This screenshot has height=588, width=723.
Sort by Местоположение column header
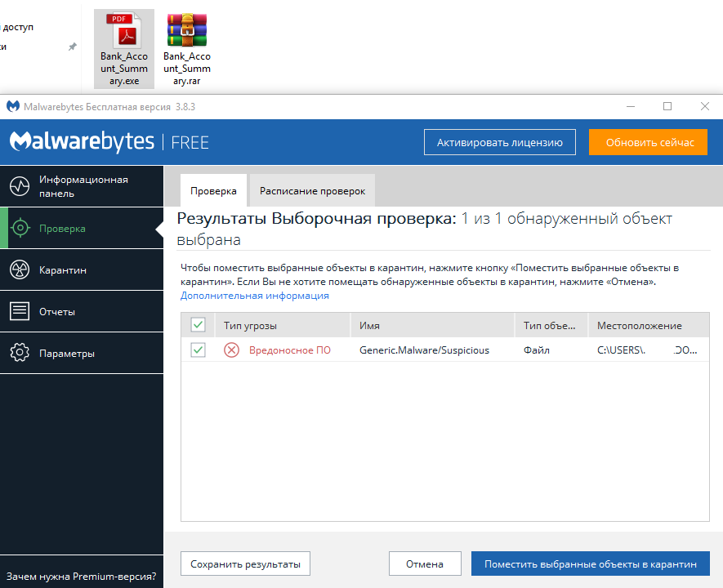point(649,325)
